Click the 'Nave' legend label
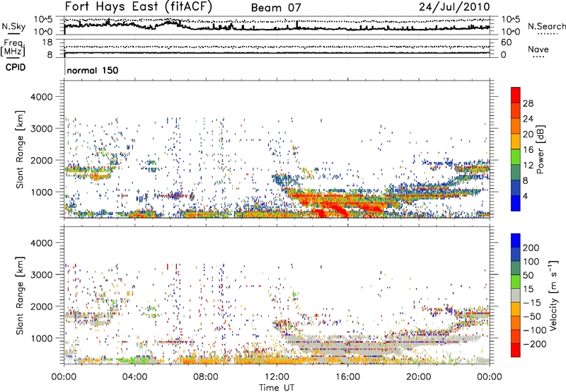 pyautogui.click(x=538, y=50)
